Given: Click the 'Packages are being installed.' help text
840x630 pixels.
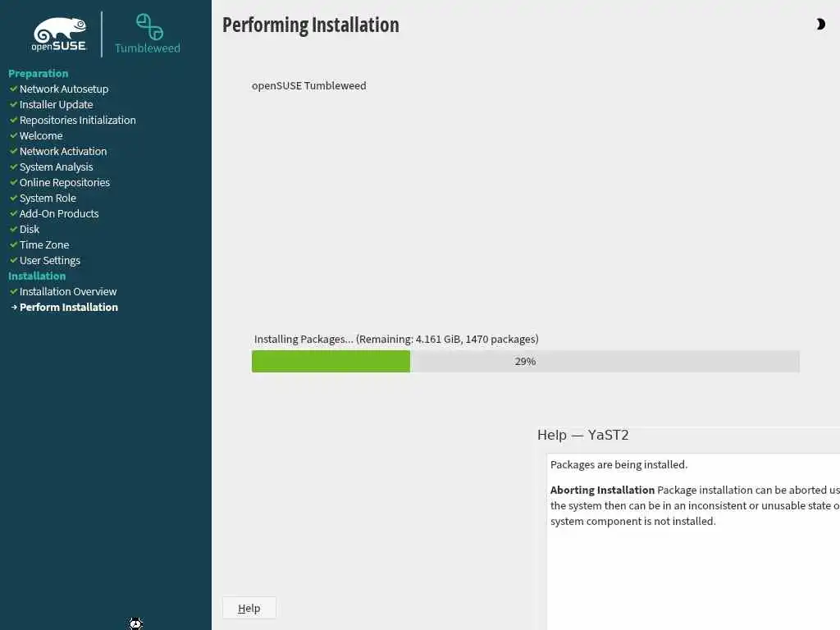Looking at the screenshot, I should (619, 464).
